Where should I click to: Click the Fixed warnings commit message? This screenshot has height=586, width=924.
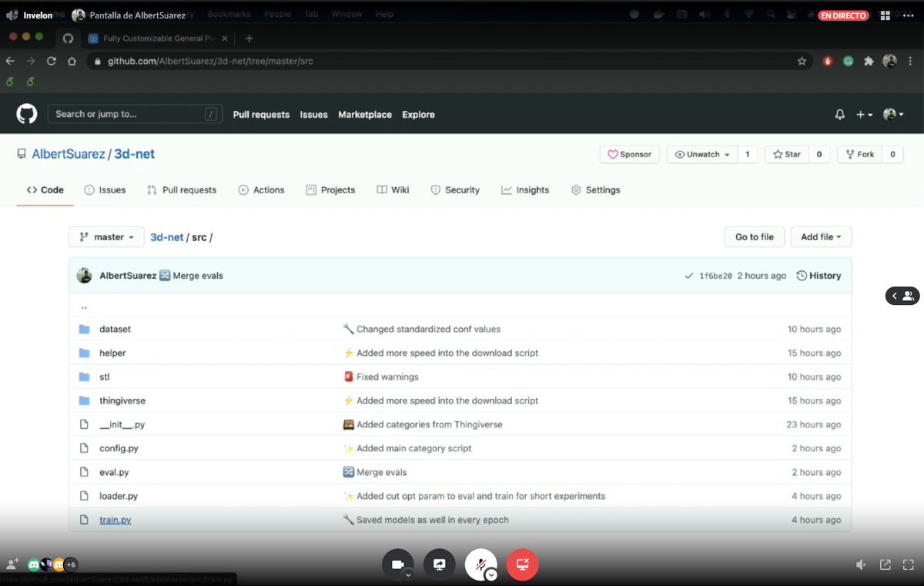point(387,377)
